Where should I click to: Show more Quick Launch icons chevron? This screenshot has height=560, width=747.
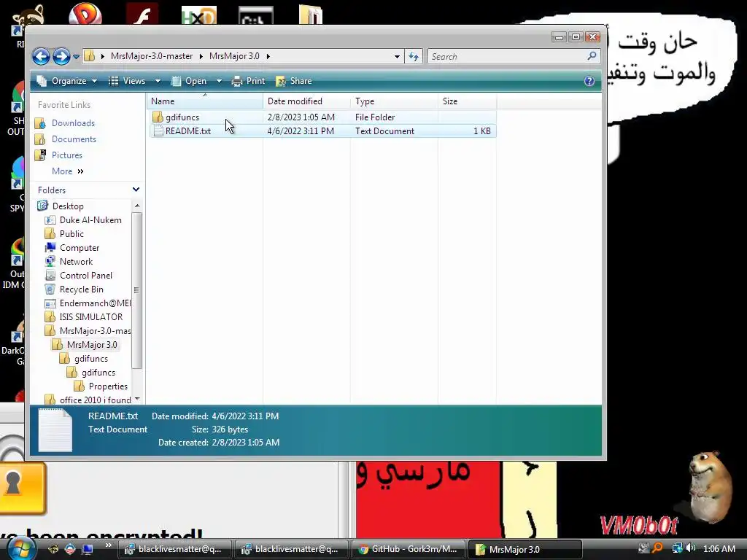click(x=108, y=545)
